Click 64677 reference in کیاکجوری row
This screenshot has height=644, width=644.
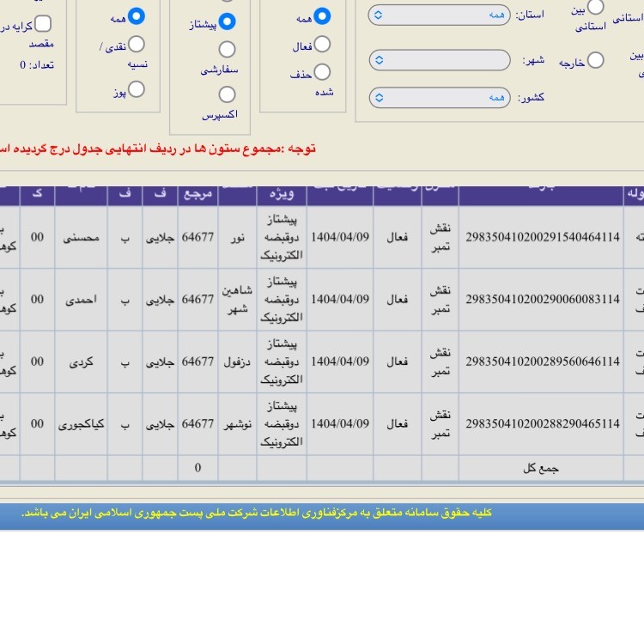[197, 423]
